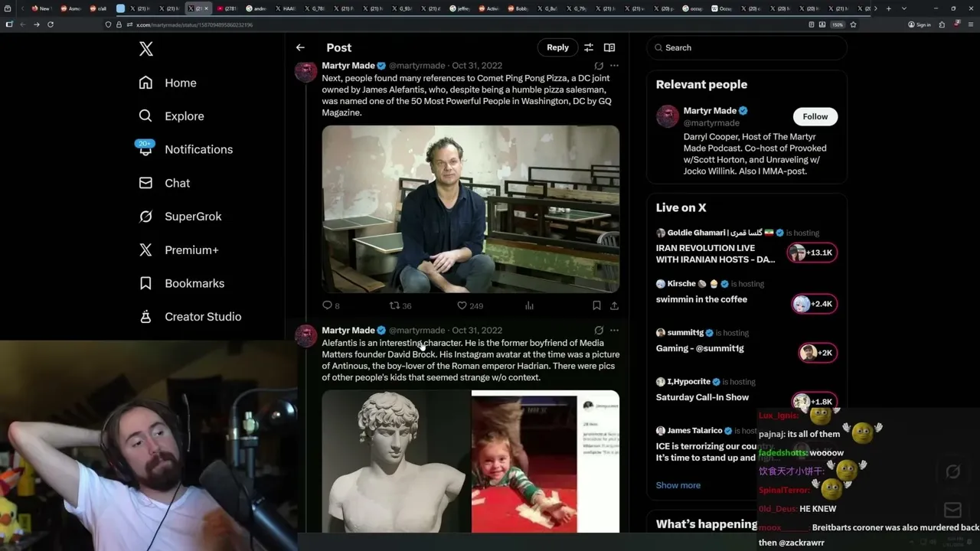Screen dimensions: 980x551
Task: Join IRAN REVOLUTION LIVE space with +13.1K
Action: click(x=812, y=253)
